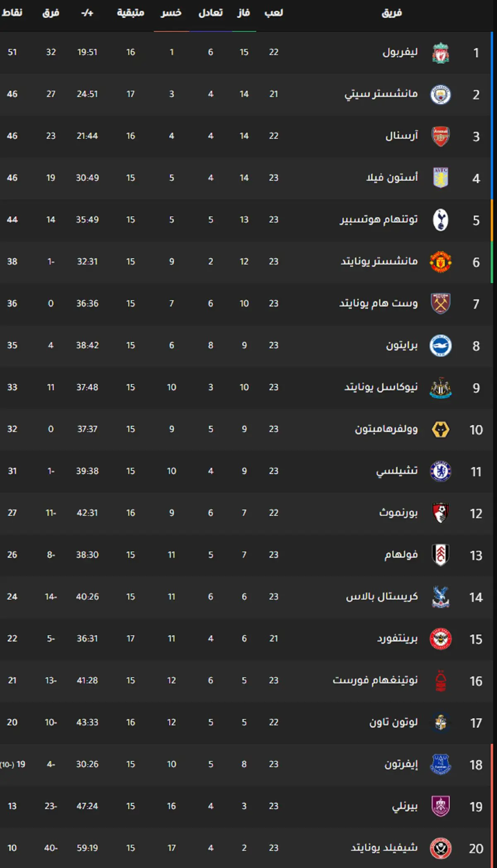Select the Everton club crest
The width and height of the screenshot is (497, 868).
pyautogui.click(x=440, y=764)
